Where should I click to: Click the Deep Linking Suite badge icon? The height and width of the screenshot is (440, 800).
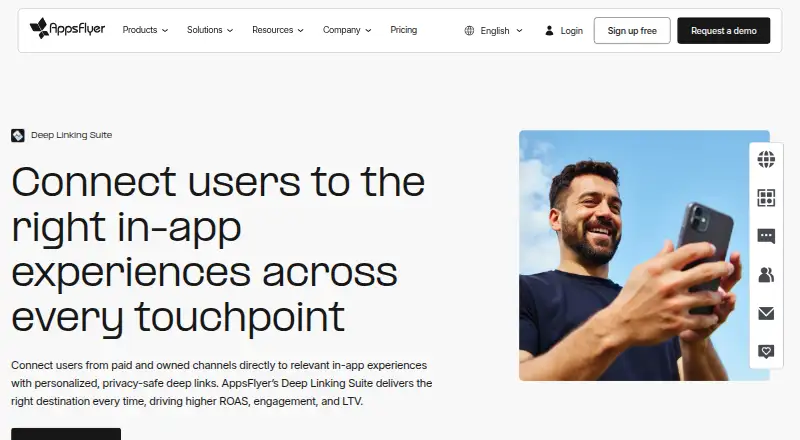pyautogui.click(x=18, y=135)
